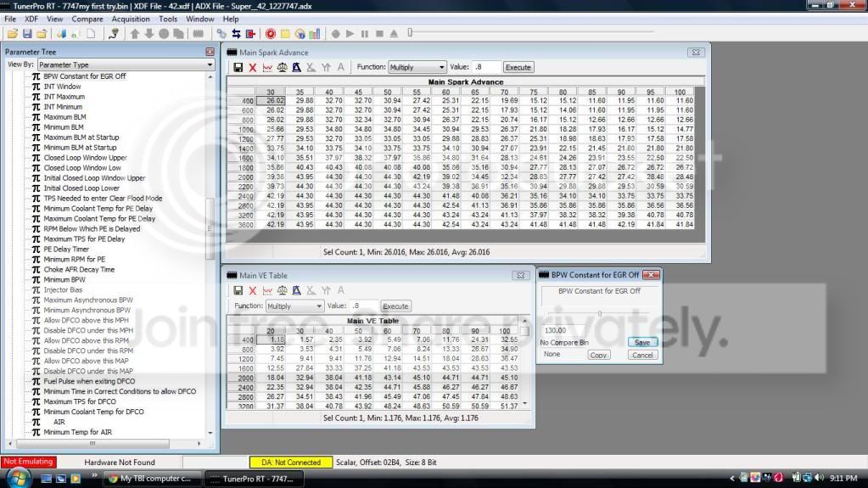Click Execute button in Main Spark Advance
Image resolution: width=868 pixels, height=488 pixels.
(x=518, y=67)
